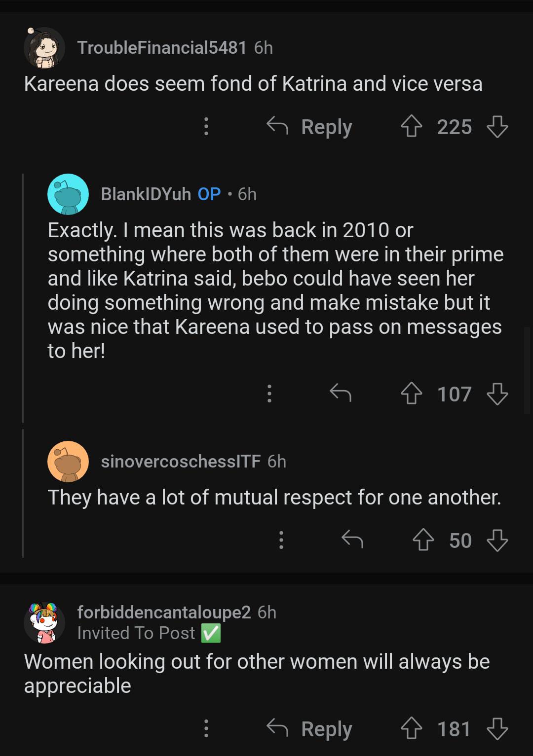The image size is (533, 756).
Task: Downvote BlankIDYuh's OP reply
Action: click(x=497, y=394)
